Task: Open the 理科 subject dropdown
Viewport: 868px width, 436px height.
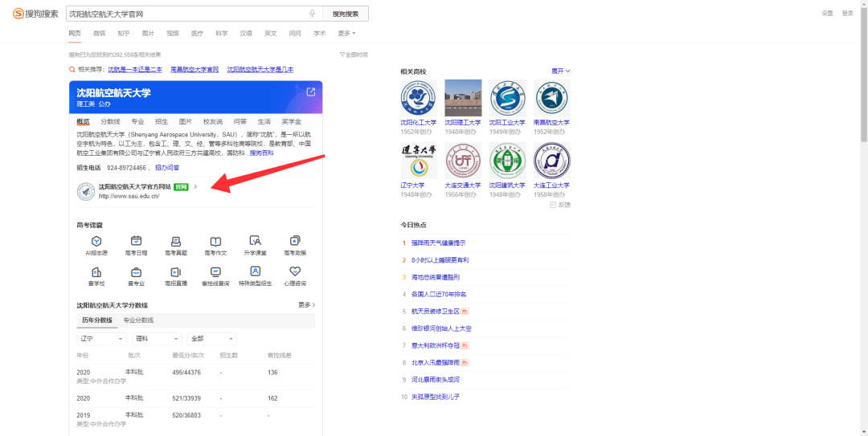Action: (x=157, y=339)
